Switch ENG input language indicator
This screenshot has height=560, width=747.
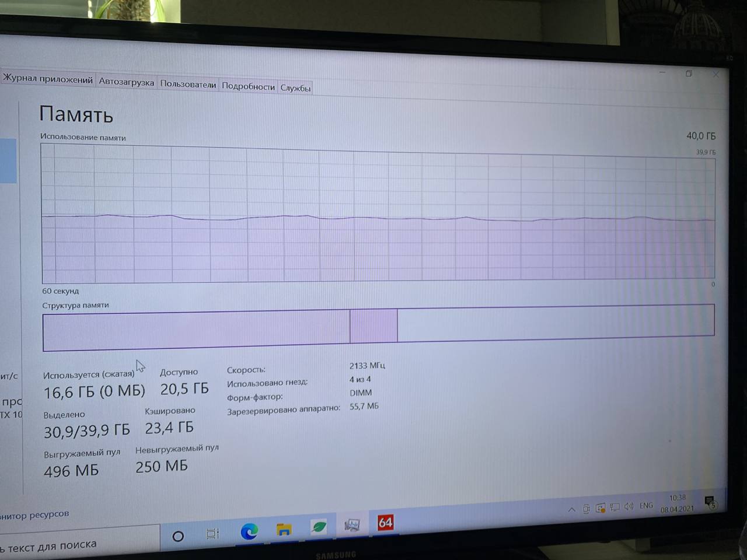coord(646,506)
